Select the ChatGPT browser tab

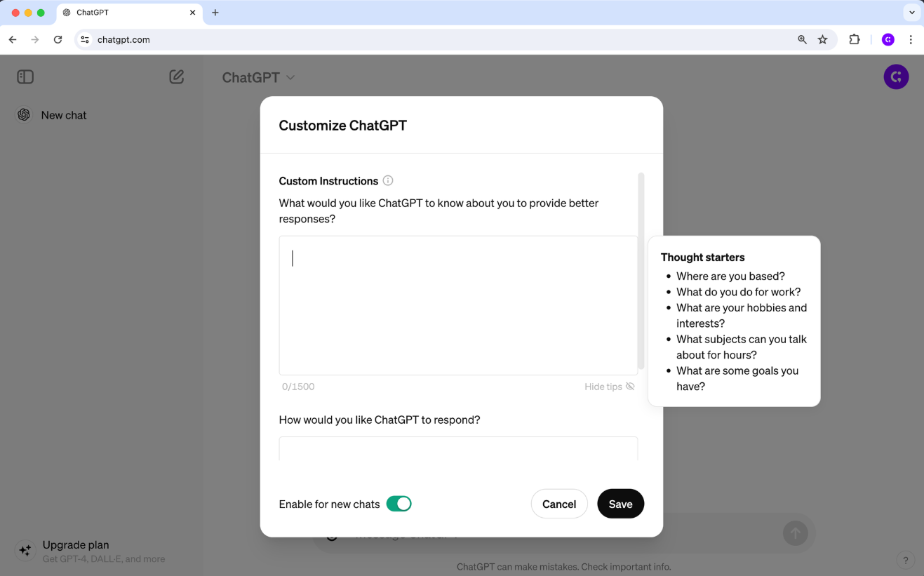point(130,13)
